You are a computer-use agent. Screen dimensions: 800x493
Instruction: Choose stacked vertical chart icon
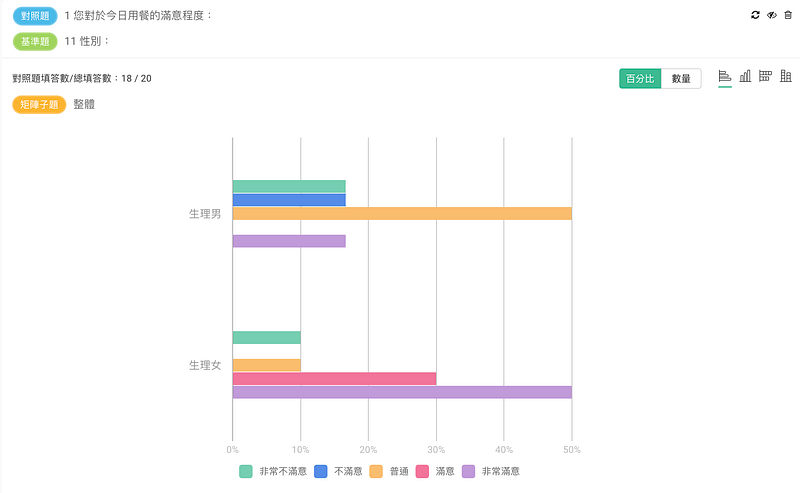[786, 77]
